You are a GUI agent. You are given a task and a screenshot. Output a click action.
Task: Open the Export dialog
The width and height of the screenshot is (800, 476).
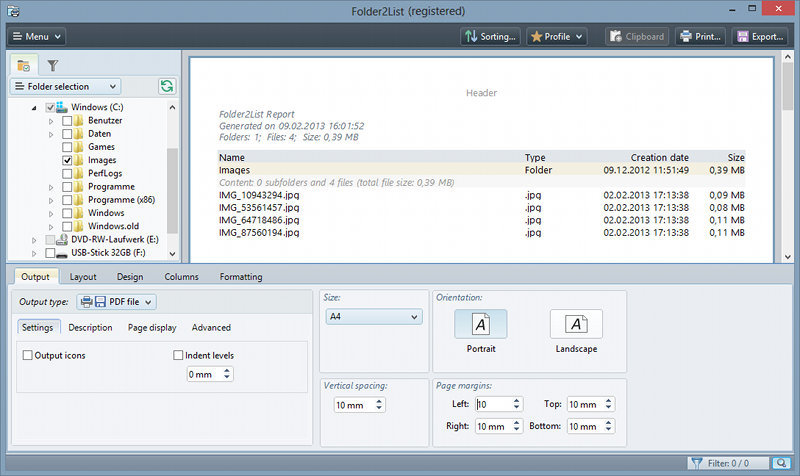[x=760, y=36]
